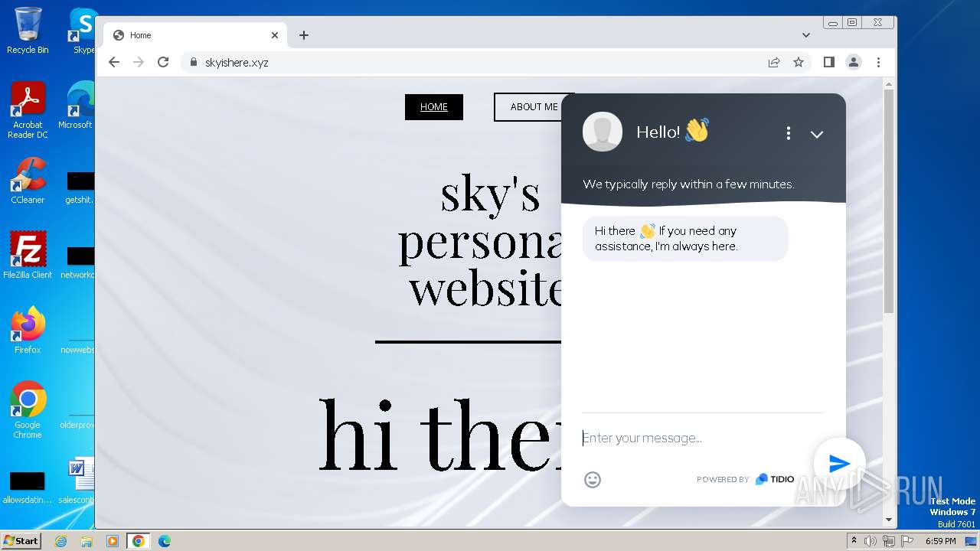Open the Skype desktop shortcut
Screen dimensions: 980x551
pos(83,31)
